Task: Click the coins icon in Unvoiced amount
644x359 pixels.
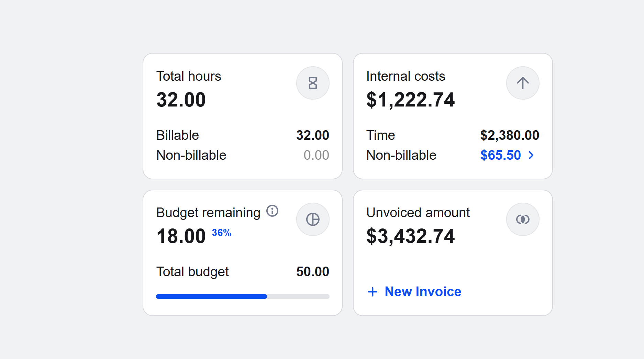Action: pos(522,220)
